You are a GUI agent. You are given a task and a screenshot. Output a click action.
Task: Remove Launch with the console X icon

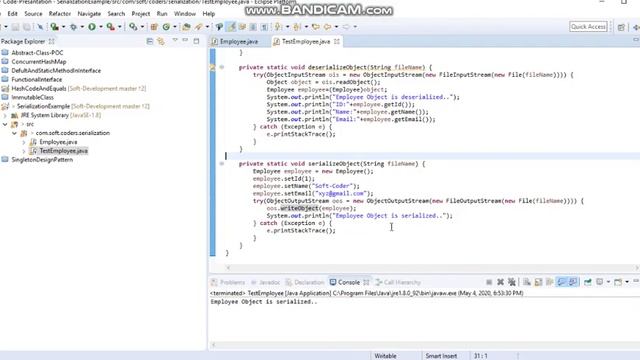(500, 282)
